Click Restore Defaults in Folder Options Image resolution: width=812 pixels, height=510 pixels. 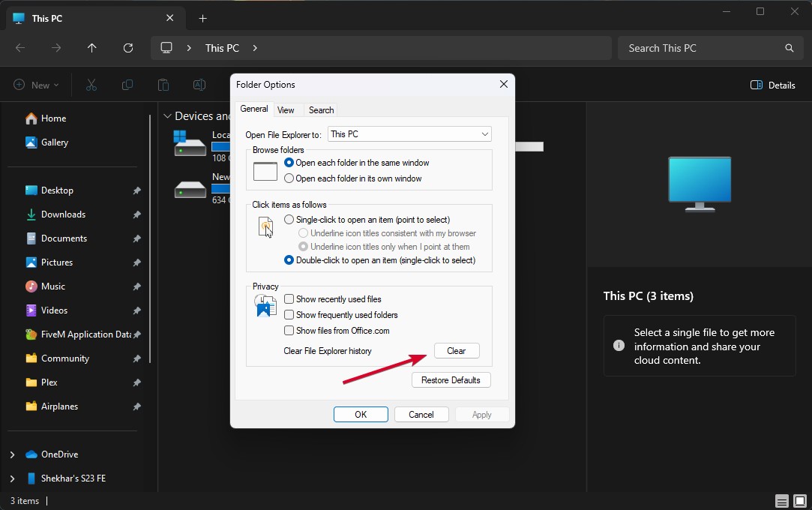click(x=451, y=379)
